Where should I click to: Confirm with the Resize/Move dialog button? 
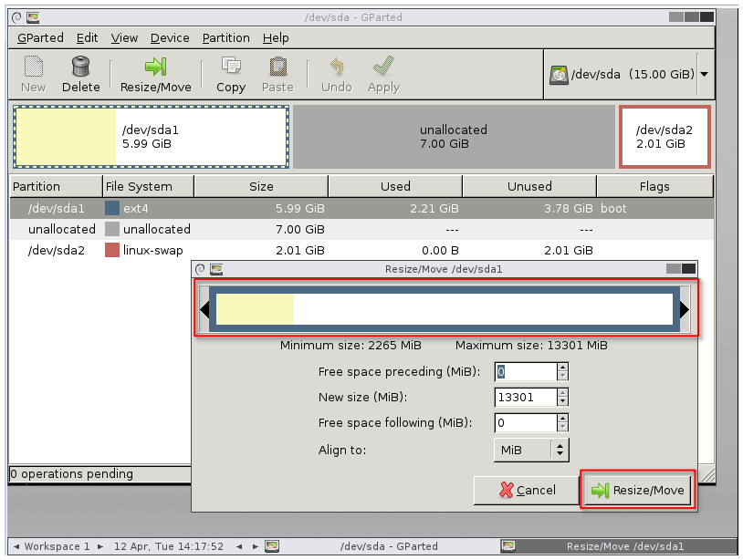click(x=638, y=490)
